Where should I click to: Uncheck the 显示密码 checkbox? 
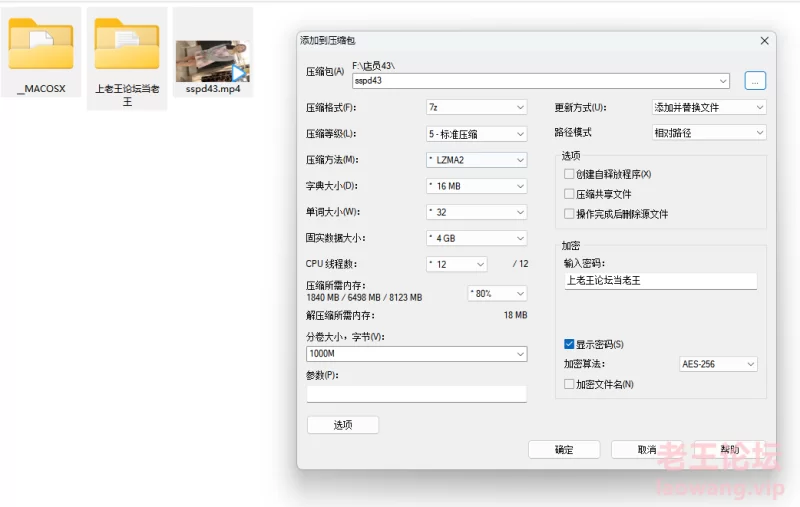coord(569,344)
